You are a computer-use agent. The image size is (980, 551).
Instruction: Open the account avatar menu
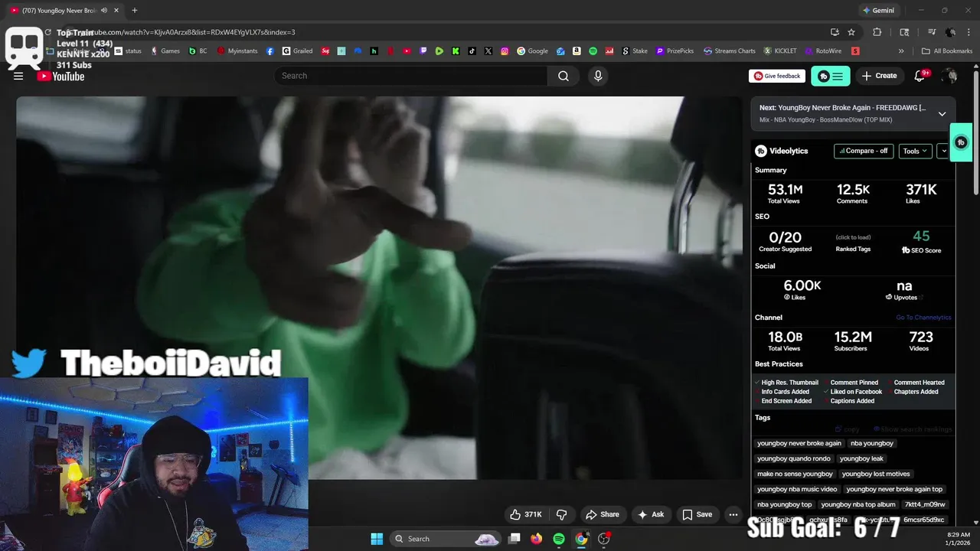pos(949,76)
